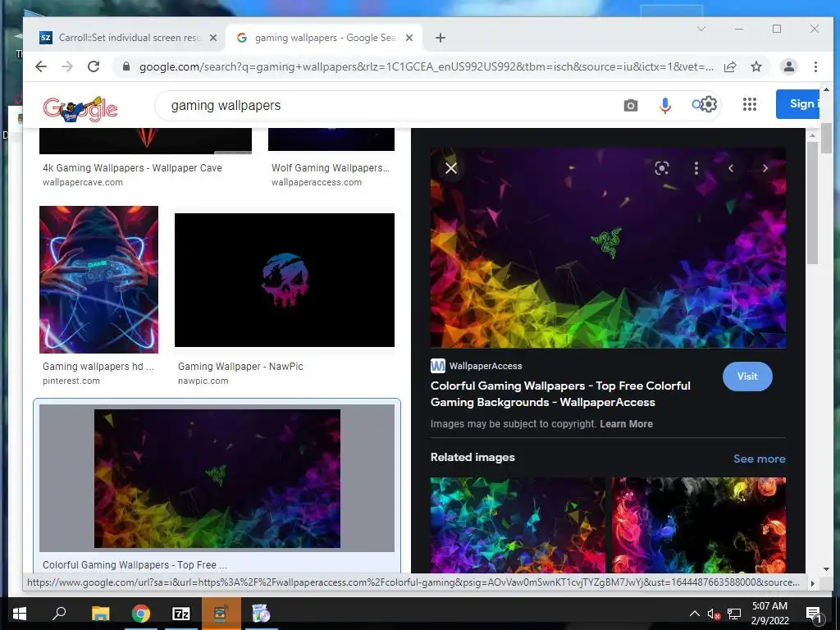Image resolution: width=840 pixels, height=630 pixels.
Task: Go to previous image in preview
Action: [x=731, y=168]
